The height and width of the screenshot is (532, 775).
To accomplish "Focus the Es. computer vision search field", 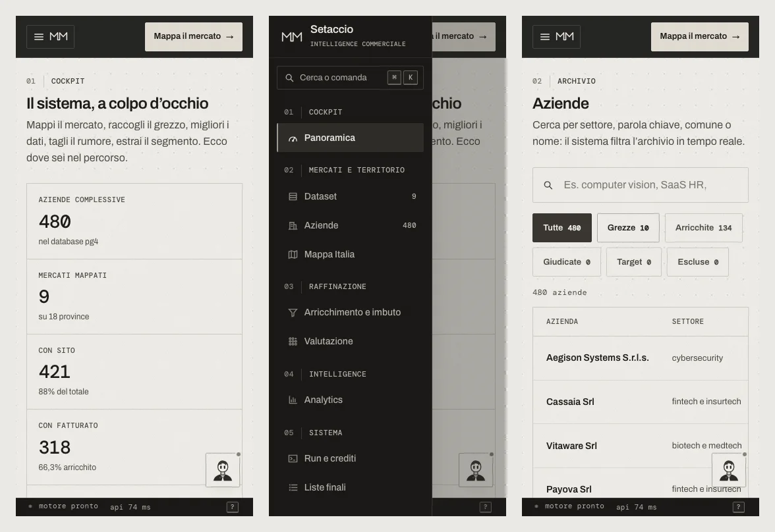I will (641, 185).
